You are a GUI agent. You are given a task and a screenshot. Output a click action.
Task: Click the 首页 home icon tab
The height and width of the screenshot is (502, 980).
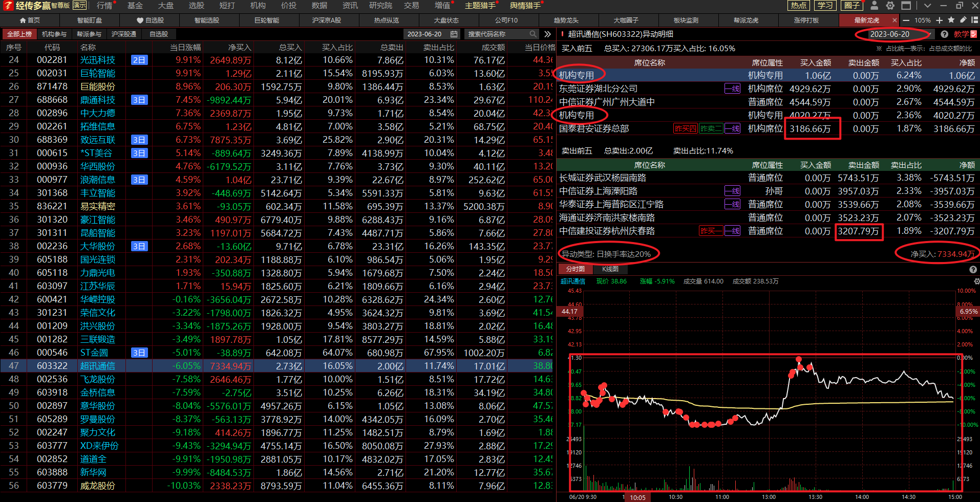click(30, 20)
